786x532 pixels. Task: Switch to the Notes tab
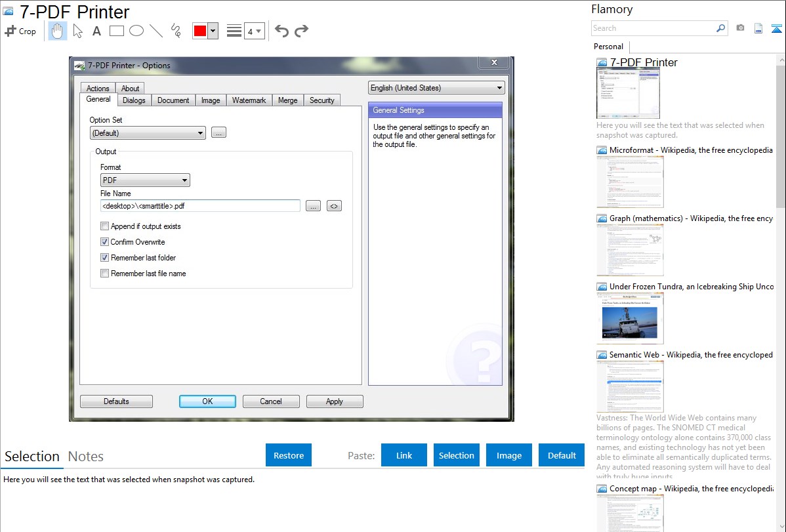[x=86, y=457]
